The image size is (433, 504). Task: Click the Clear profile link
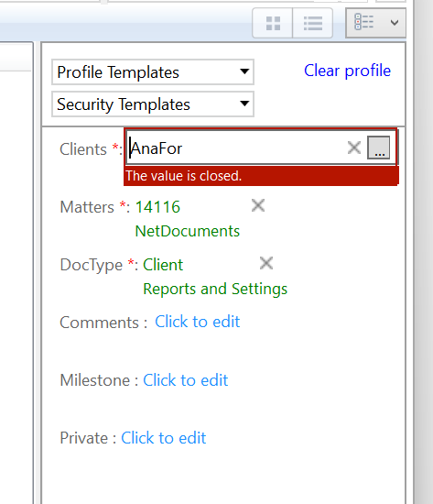click(347, 71)
